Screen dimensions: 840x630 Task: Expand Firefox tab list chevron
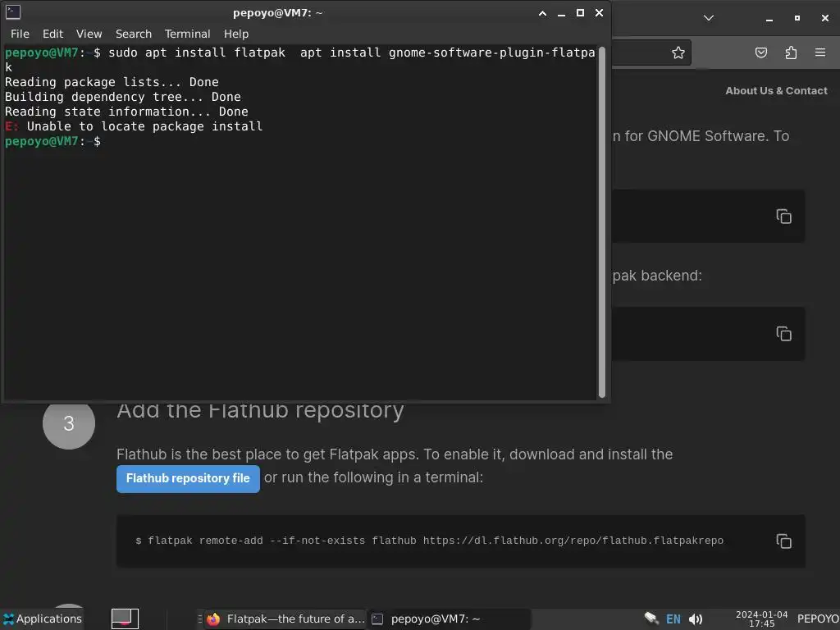(708, 18)
